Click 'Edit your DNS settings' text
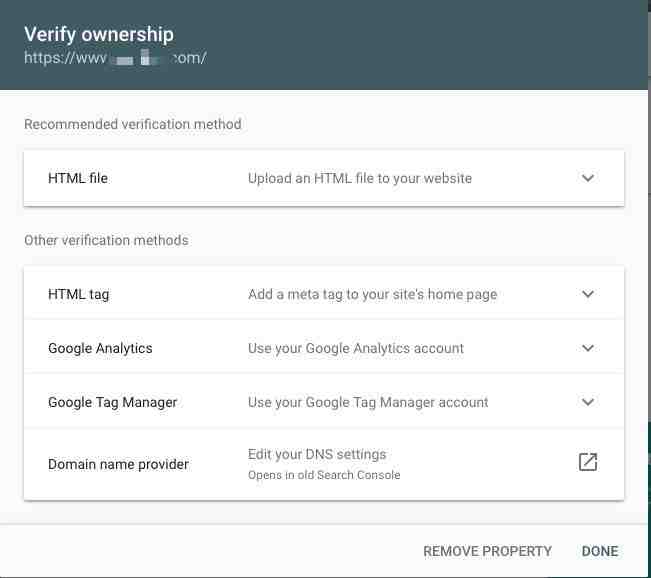Viewport: 651px width, 578px height. coord(317,454)
